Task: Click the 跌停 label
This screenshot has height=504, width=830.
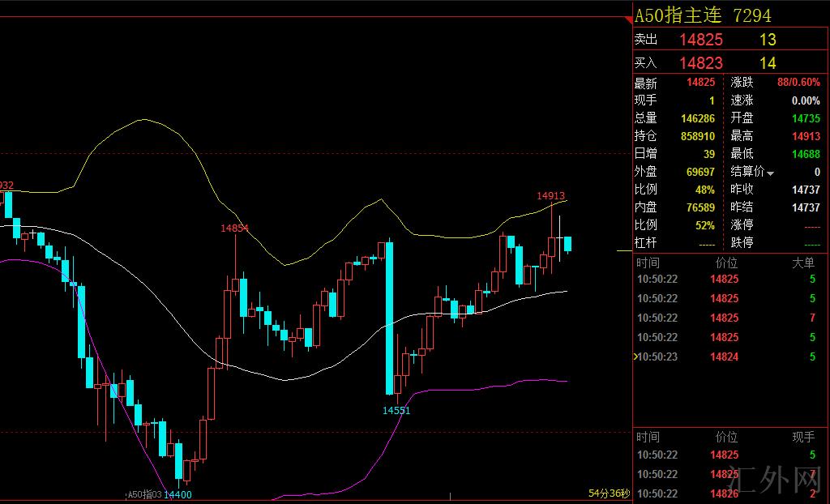Action: click(742, 242)
